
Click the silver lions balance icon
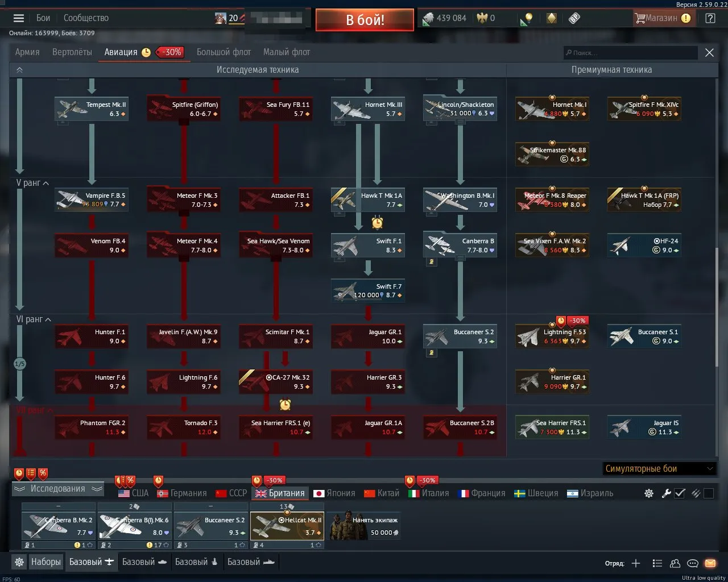click(428, 19)
